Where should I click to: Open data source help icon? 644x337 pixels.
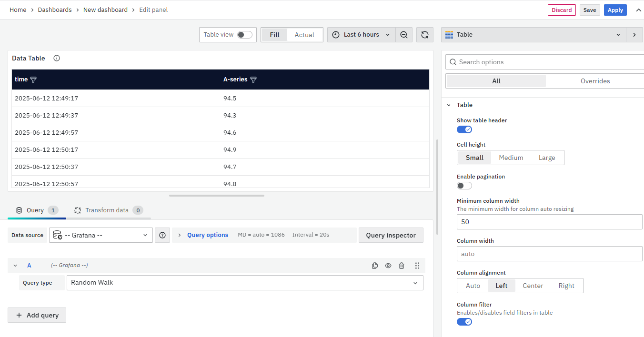(162, 235)
